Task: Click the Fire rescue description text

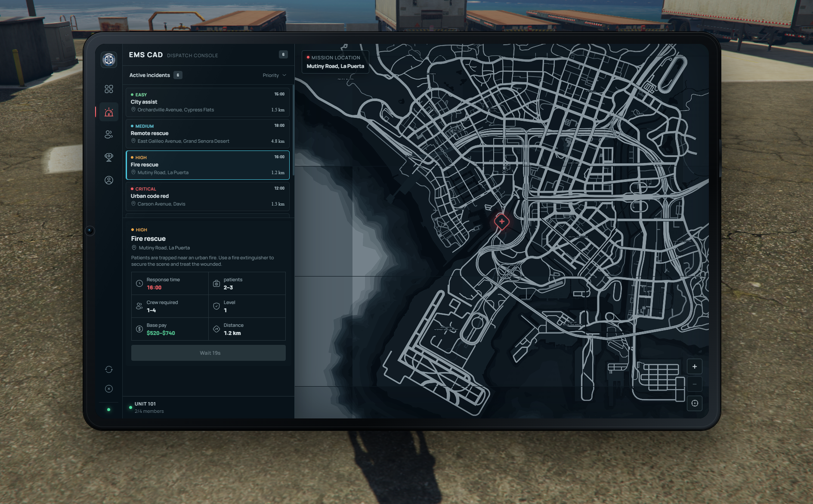Action: tap(203, 261)
